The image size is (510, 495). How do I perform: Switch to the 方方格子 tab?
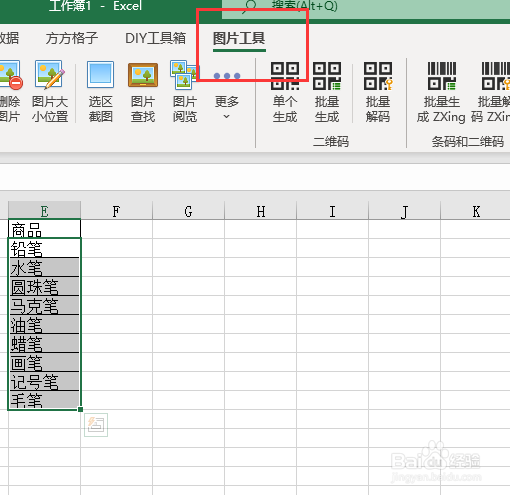[x=72, y=39]
